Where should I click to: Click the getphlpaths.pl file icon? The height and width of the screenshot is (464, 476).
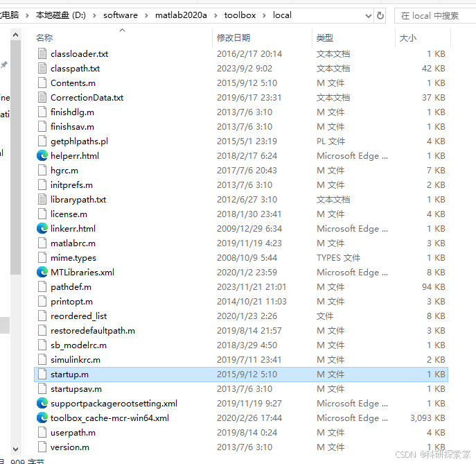pyautogui.click(x=42, y=141)
